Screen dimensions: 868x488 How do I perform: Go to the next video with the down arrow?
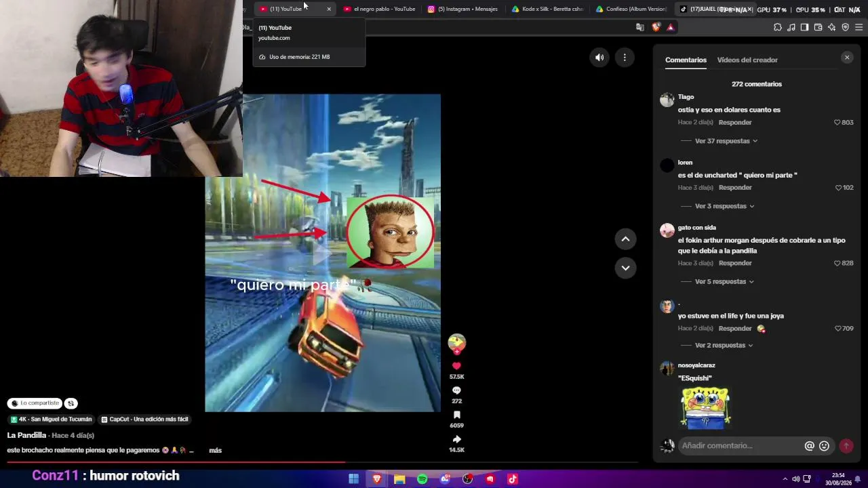(x=625, y=268)
